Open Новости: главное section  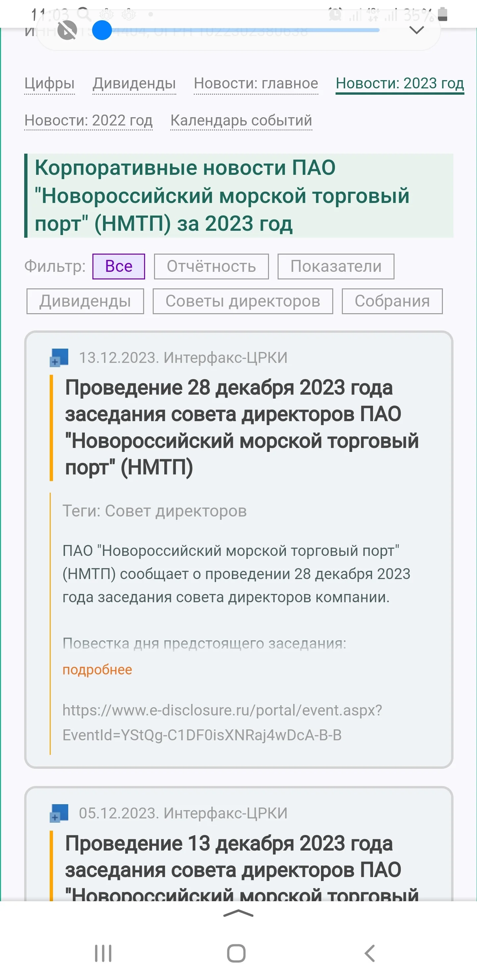[256, 83]
